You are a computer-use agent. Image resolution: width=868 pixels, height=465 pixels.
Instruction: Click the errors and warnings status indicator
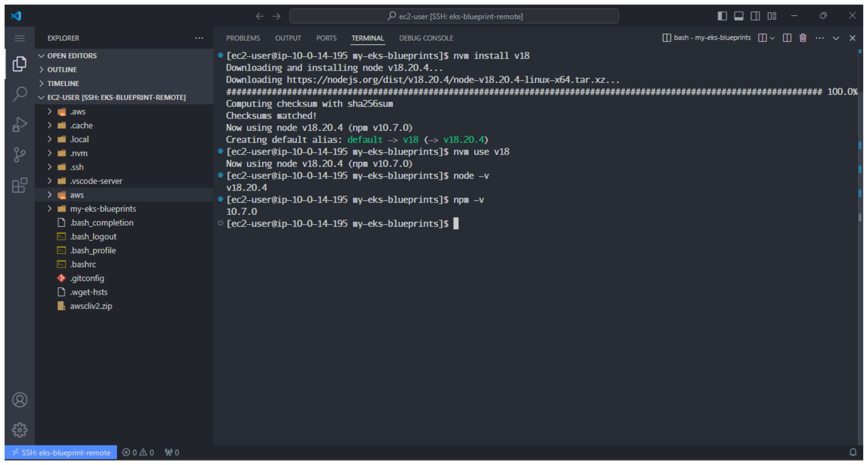pyautogui.click(x=138, y=452)
